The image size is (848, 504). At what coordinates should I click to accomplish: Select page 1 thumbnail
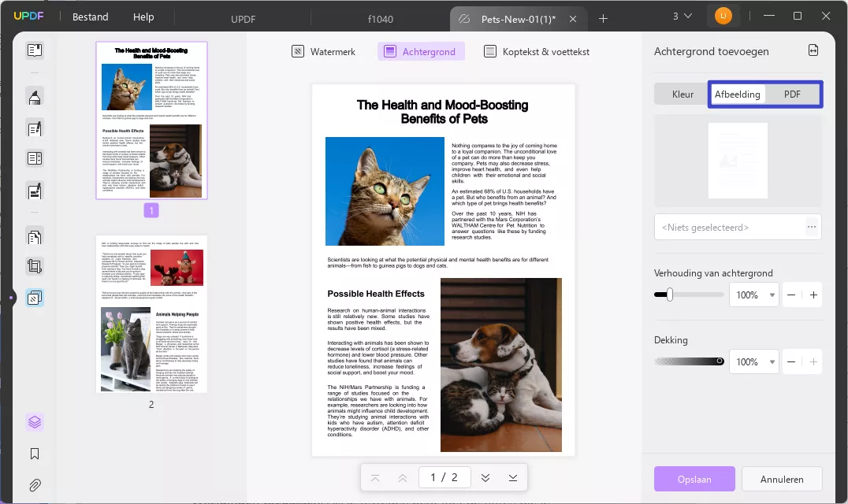pyautogui.click(x=151, y=120)
